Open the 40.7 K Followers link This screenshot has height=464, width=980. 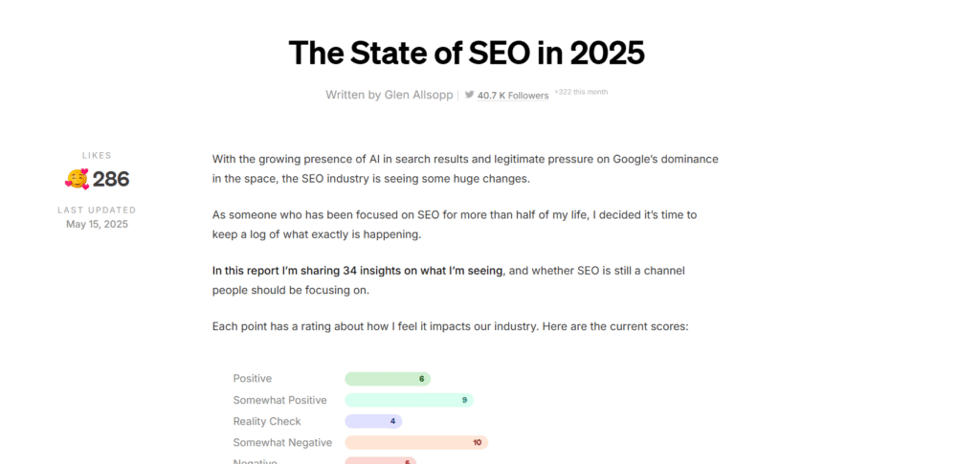[513, 96]
